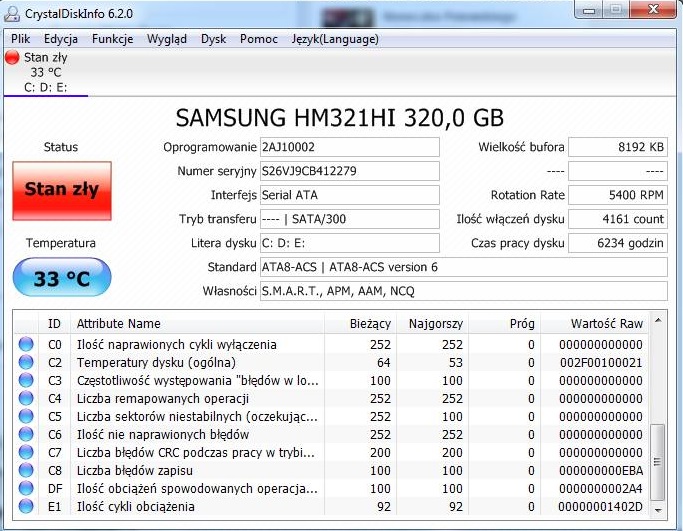Select row Temperatury dysku (ogólna)
Viewport: 683px width, 531px height.
pos(331,362)
